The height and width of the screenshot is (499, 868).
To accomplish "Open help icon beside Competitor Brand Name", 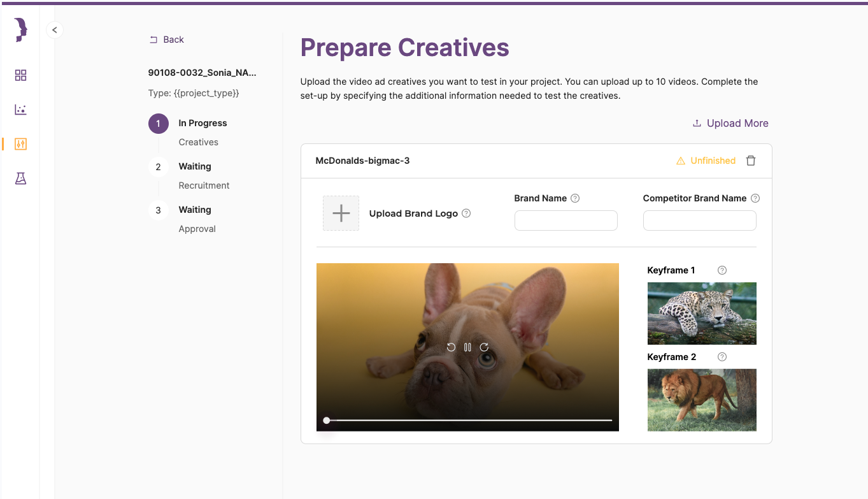I will click(755, 198).
